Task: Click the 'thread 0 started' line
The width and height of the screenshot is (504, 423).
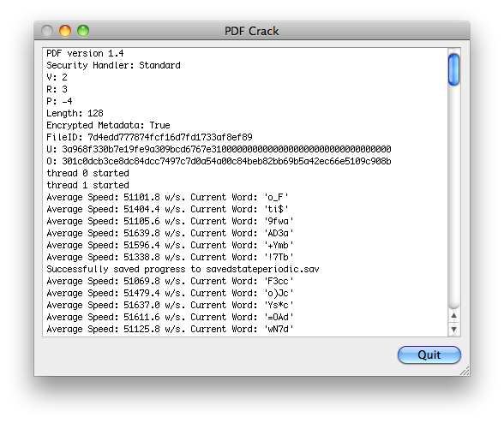Action: 87,173
